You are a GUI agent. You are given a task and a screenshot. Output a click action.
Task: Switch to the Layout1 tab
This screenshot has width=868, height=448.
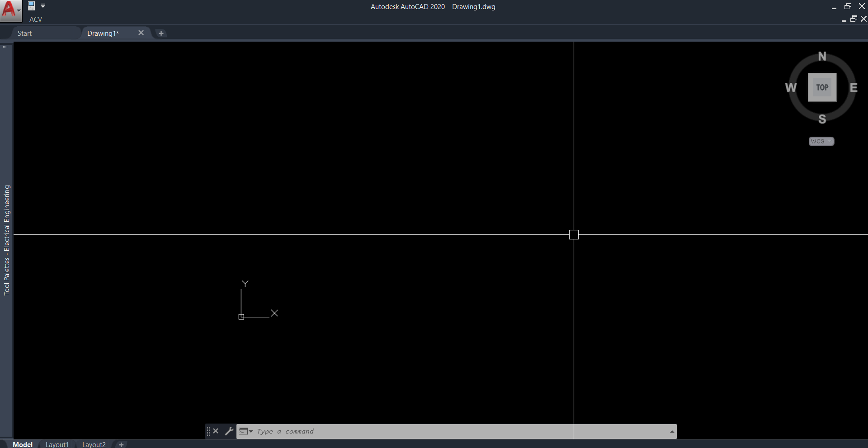pos(57,444)
